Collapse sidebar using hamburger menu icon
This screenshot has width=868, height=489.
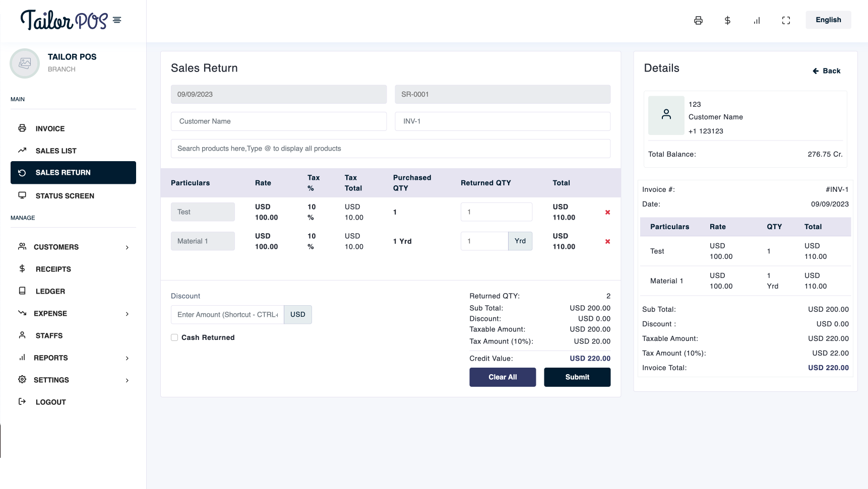pos(117,20)
